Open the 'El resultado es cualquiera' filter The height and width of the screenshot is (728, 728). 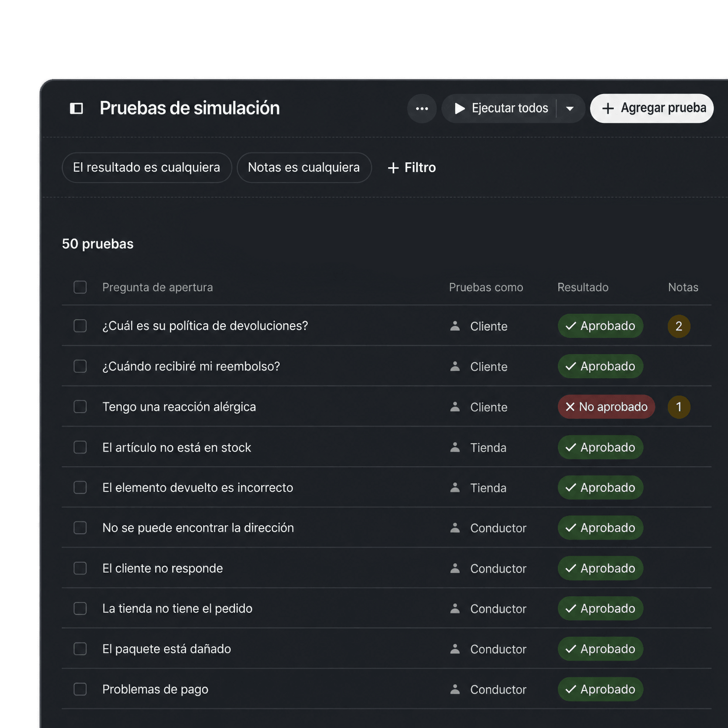[147, 168]
